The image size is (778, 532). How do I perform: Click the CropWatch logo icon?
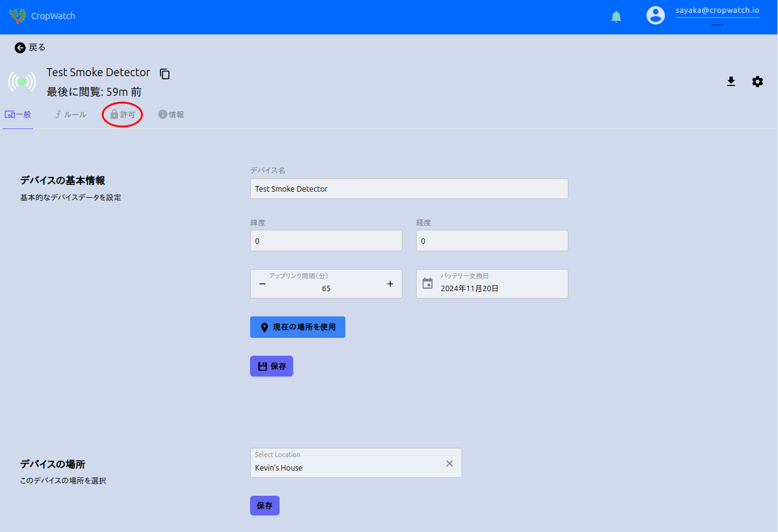[x=18, y=16]
